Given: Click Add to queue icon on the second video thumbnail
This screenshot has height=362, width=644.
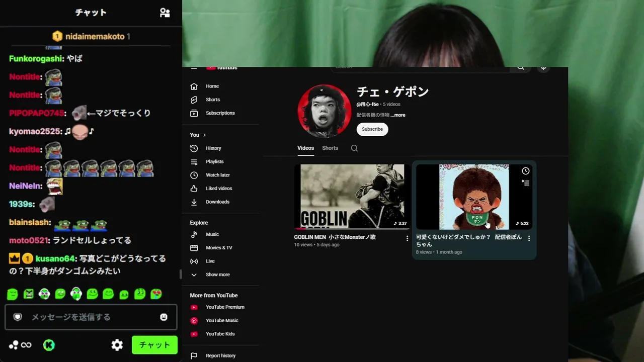Looking at the screenshot, I should point(526,183).
